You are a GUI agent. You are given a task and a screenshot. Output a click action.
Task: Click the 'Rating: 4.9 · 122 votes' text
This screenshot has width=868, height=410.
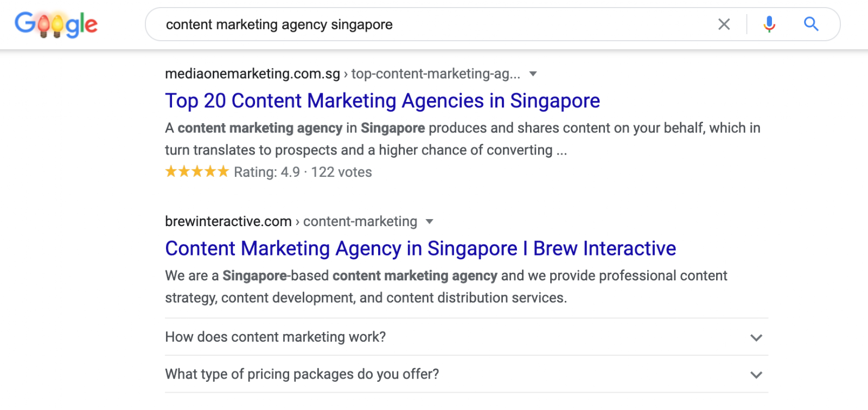click(x=303, y=172)
